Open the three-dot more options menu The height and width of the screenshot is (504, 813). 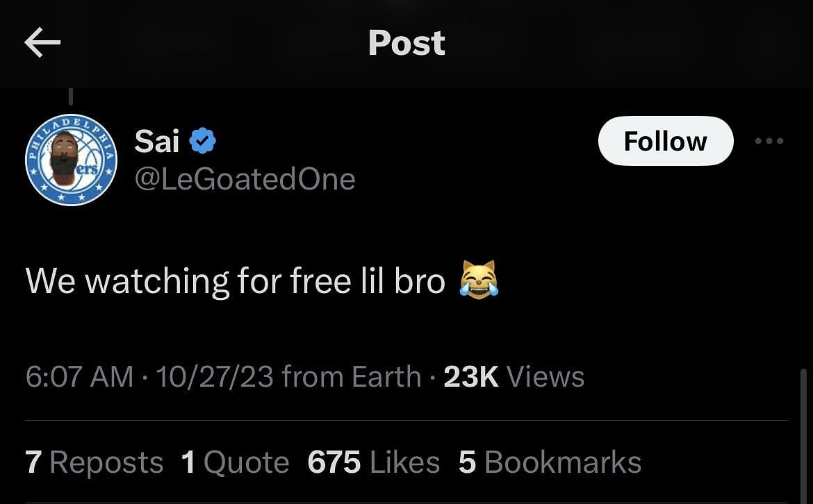[769, 141]
